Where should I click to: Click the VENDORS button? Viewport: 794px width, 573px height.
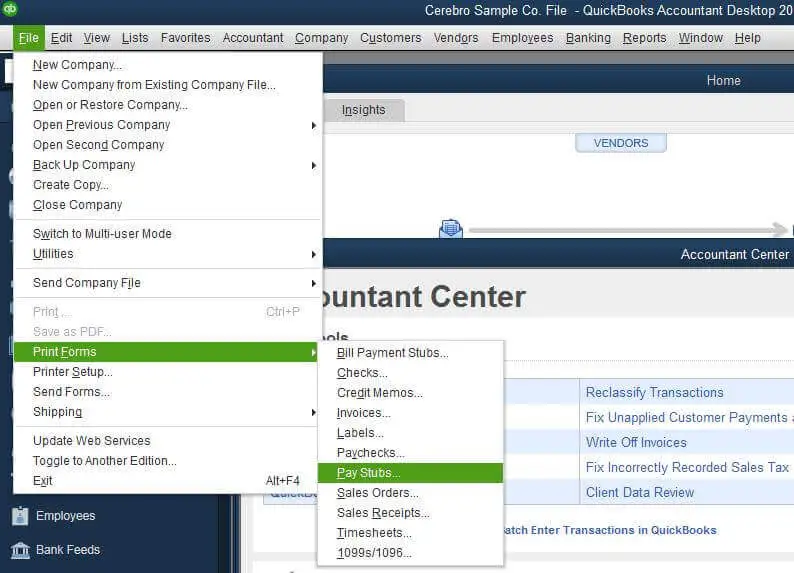coord(620,143)
